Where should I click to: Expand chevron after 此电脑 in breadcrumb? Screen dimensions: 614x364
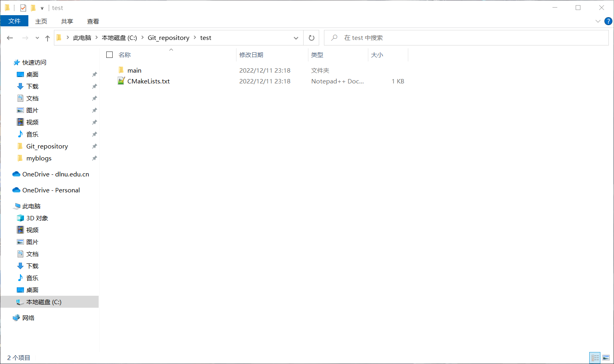click(97, 38)
